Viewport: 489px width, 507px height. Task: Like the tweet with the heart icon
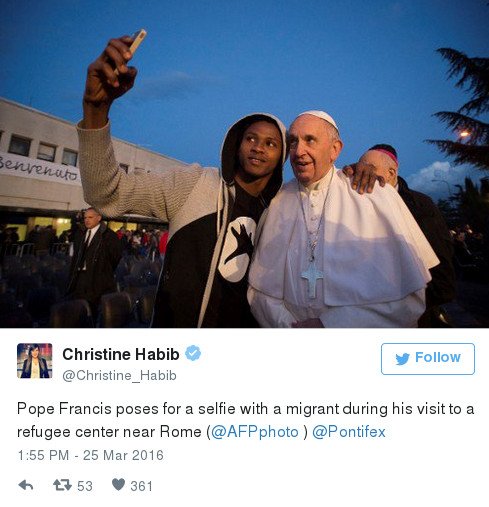118,484
